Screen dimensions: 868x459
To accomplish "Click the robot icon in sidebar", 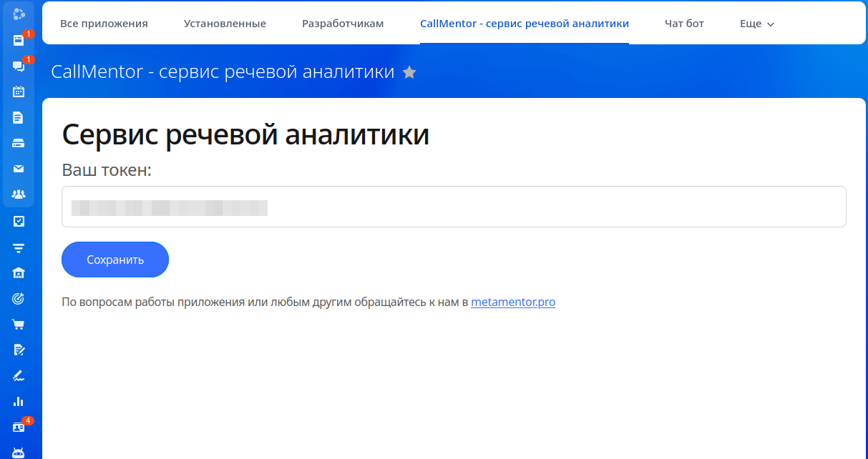I will (19, 453).
